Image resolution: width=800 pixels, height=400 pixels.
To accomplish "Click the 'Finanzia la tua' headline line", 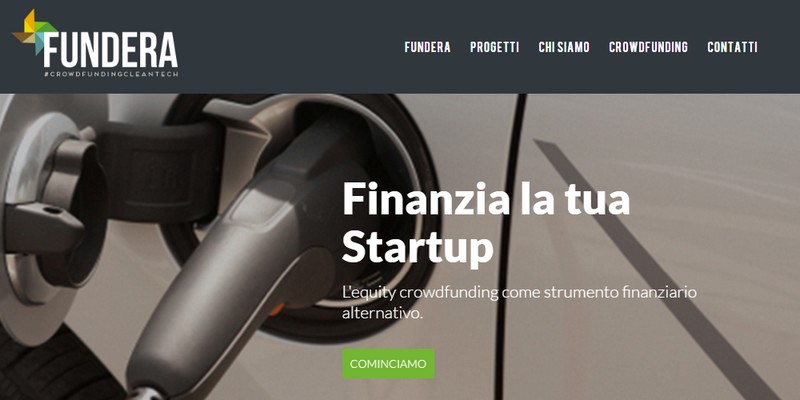I will (x=486, y=199).
